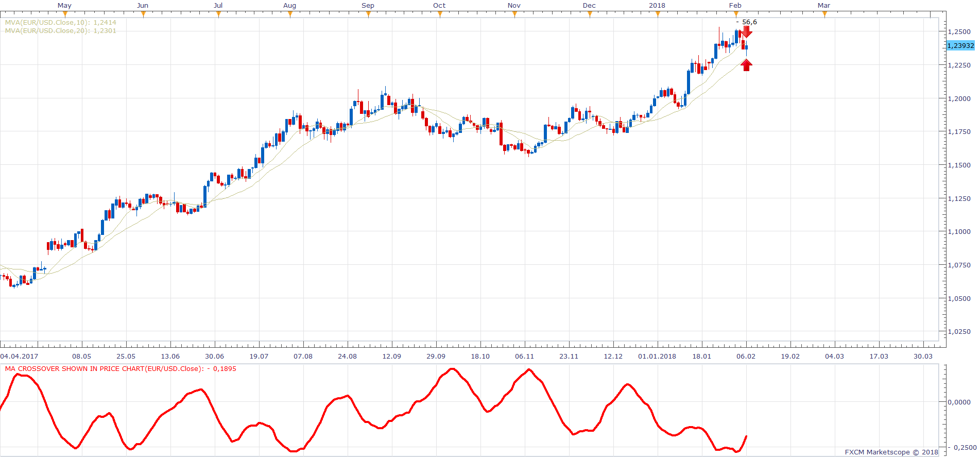Go to the Nov month marker
Screen dimensions: 980x457
(x=514, y=6)
